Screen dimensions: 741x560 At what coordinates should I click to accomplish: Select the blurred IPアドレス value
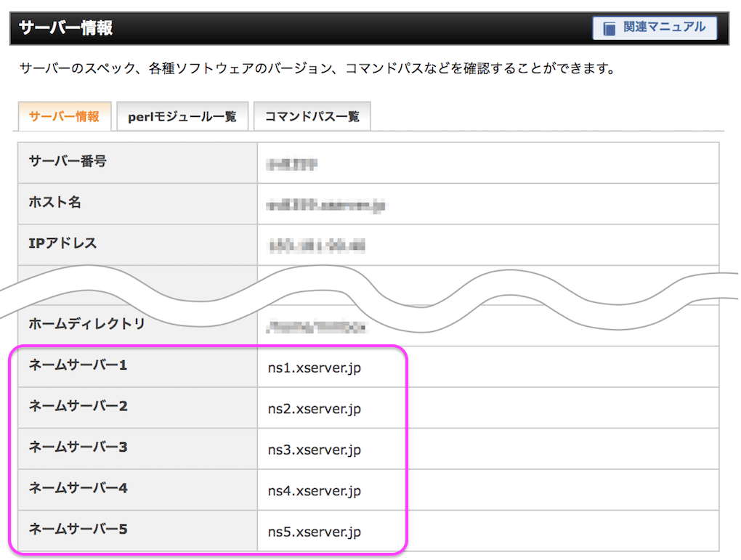317,246
